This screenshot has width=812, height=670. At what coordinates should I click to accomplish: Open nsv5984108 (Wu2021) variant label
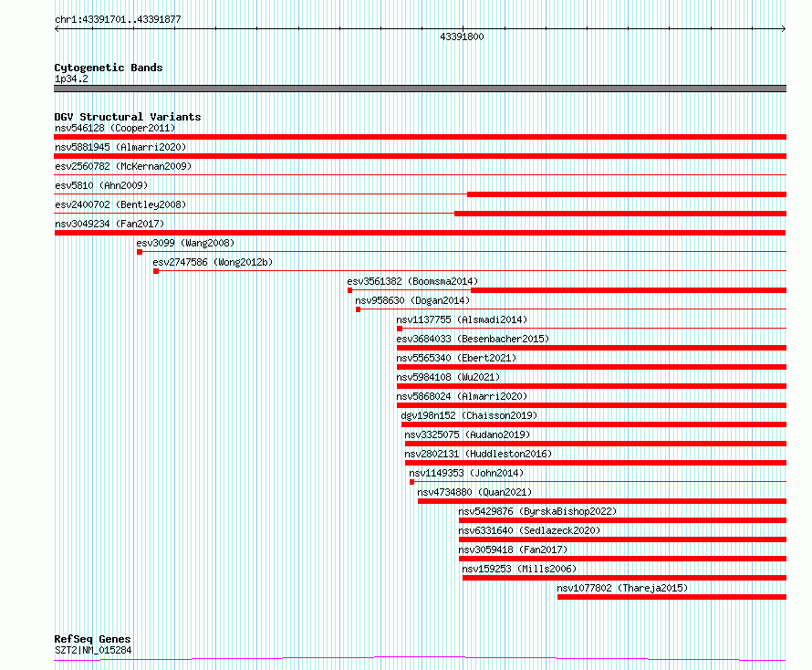(x=448, y=377)
